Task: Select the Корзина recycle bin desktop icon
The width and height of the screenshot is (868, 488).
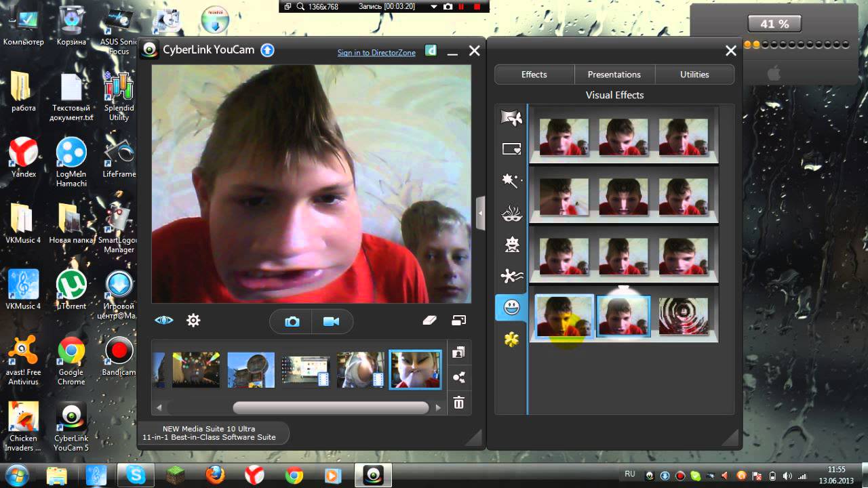Action: pyautogui.click(x=71, y=26)
